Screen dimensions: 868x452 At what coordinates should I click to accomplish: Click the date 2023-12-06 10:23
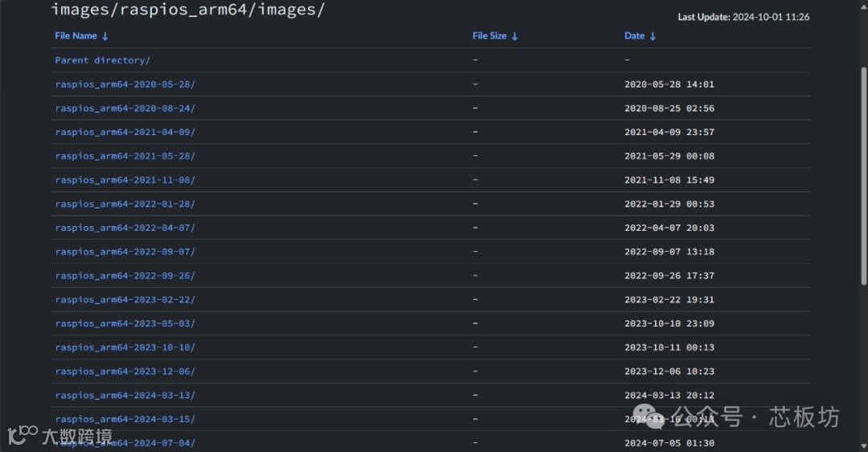click(669, 371)
